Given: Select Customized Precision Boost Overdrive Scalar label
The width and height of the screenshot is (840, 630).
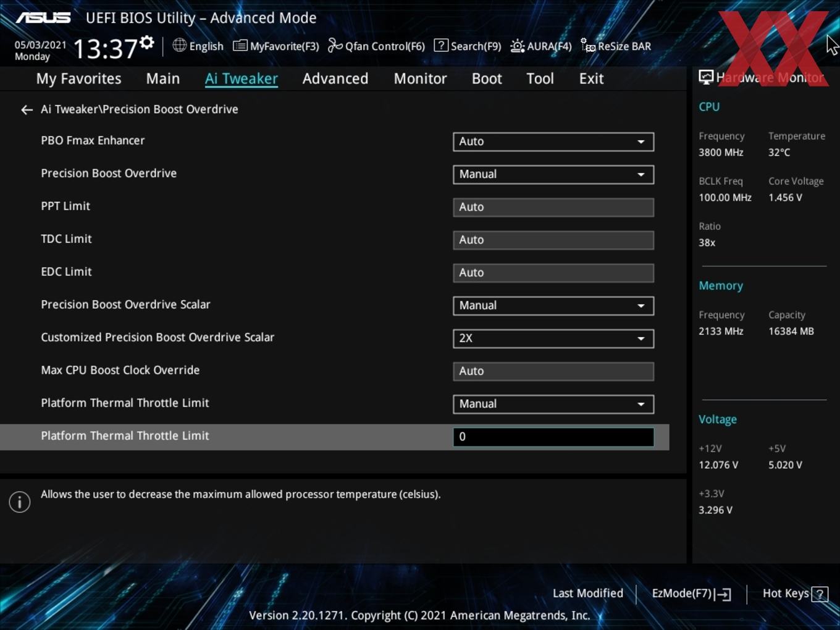Looking at the screenshot, I should 157,338.
